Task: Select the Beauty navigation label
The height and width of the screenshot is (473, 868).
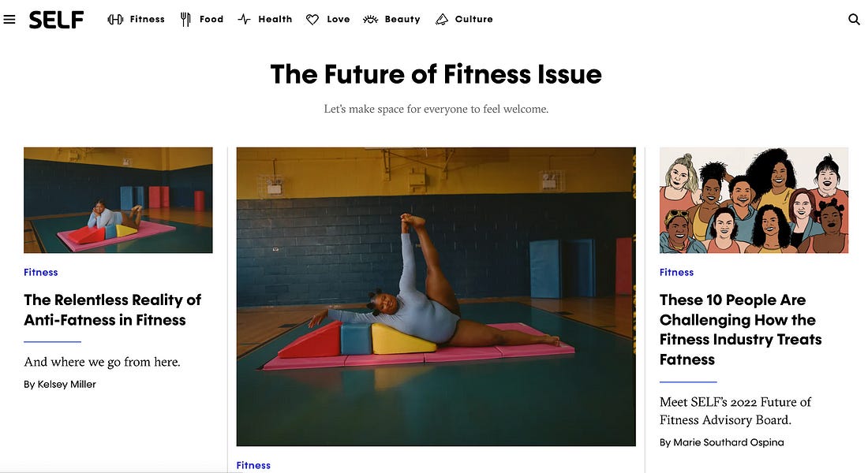Action: pos(402,20)
